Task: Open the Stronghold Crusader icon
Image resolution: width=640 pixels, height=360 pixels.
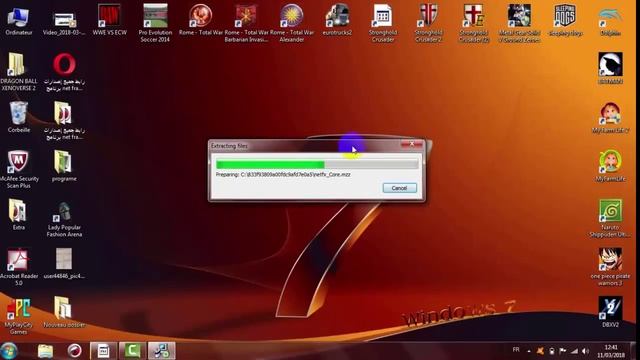Action: 382,23
